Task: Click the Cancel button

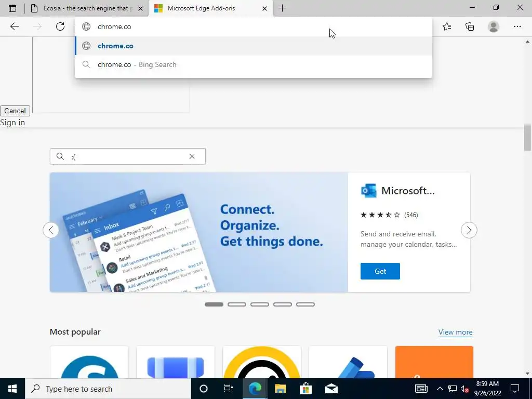Action: [x=15, y=111]
